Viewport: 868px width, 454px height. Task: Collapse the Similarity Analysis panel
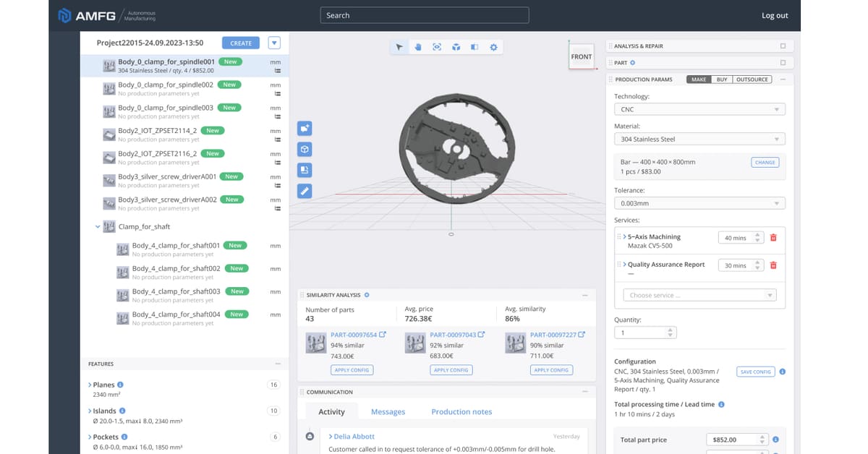585,295
